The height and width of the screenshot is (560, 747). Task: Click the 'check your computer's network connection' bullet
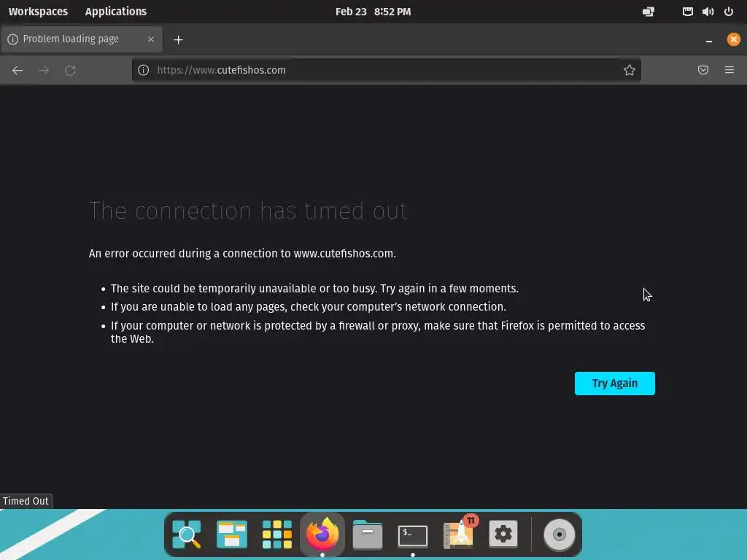(x=309, y=307)
